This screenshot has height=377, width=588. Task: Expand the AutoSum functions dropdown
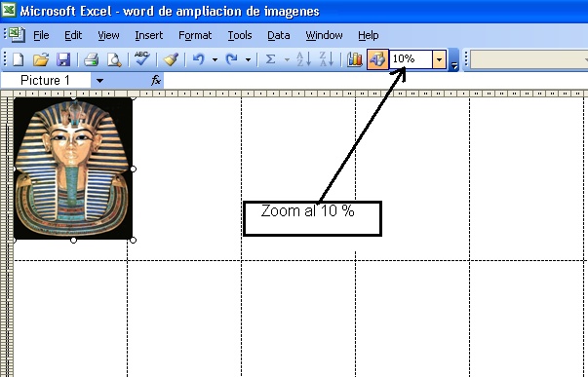click(287, 59)
